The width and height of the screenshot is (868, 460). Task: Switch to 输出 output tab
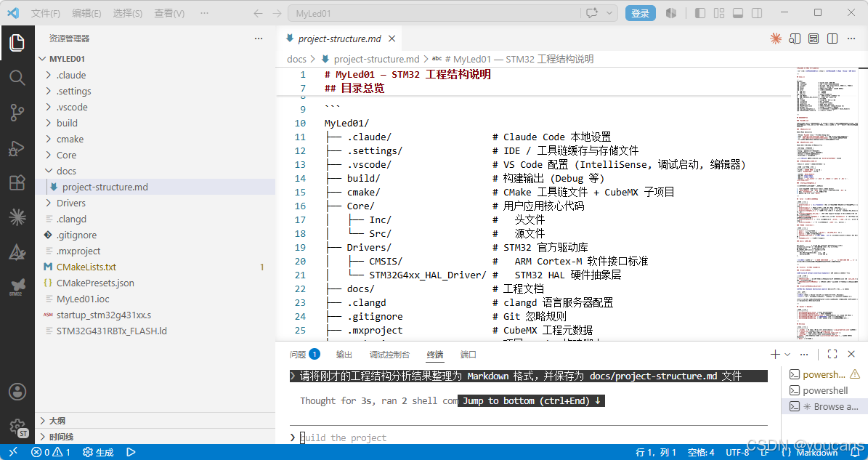344,355
